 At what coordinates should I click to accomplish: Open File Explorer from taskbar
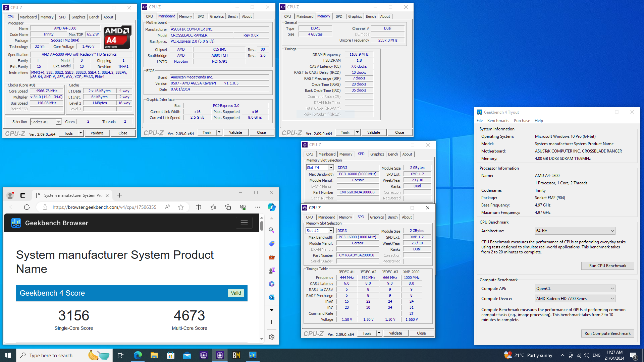click(154, 355)
